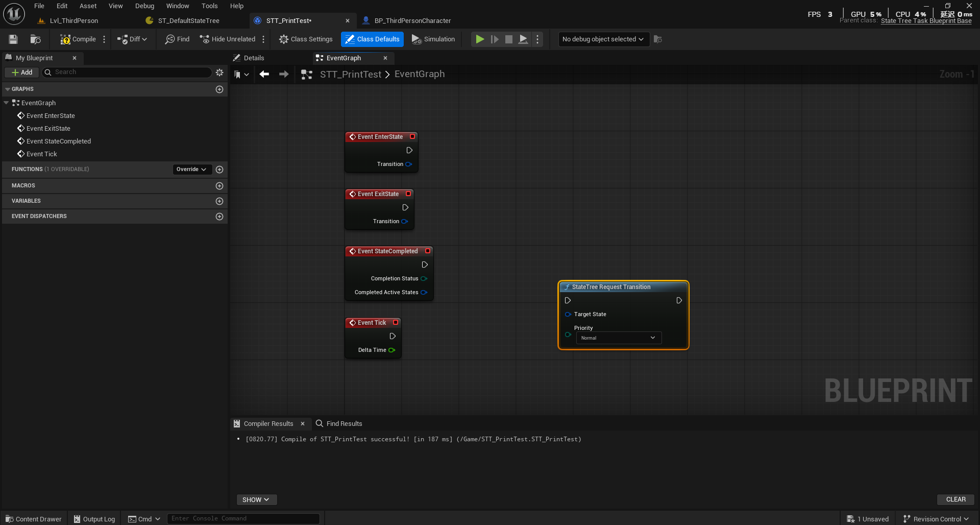Open Revision Control menu
This screenshot has height=525, width=980.
[936, 519]
